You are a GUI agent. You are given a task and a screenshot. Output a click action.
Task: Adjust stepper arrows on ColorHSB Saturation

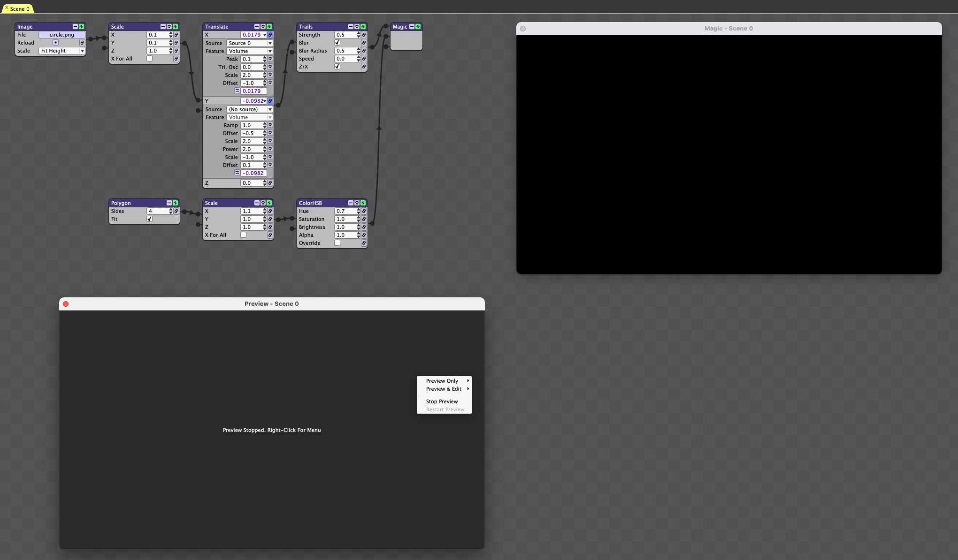[x=359, y=219]
